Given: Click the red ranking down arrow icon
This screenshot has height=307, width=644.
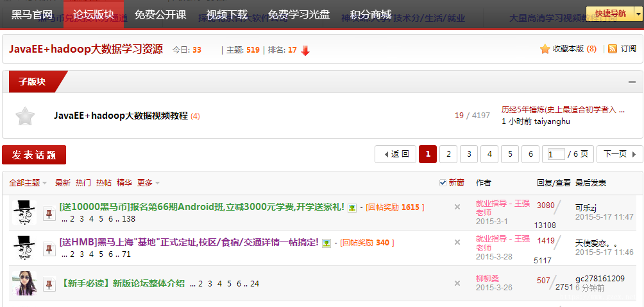Looking at the screenshot, I should point(305,51).
